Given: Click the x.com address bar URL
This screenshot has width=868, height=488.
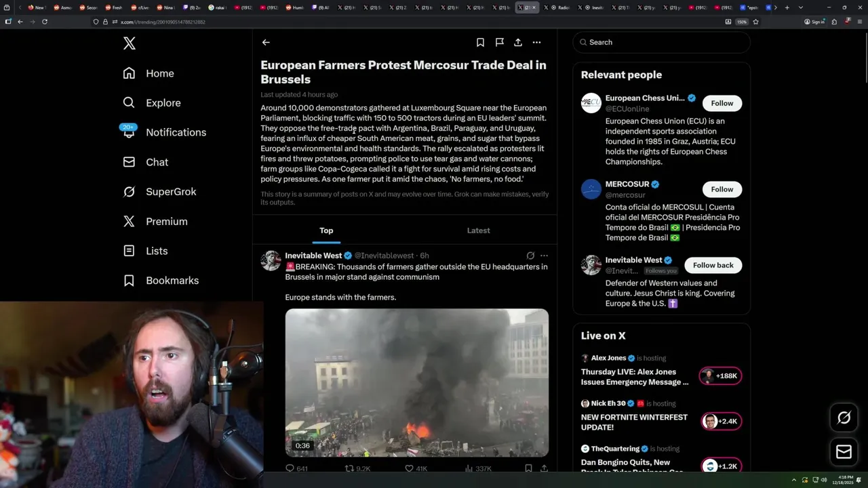Looking at the screenshot, I should (163, 22).
